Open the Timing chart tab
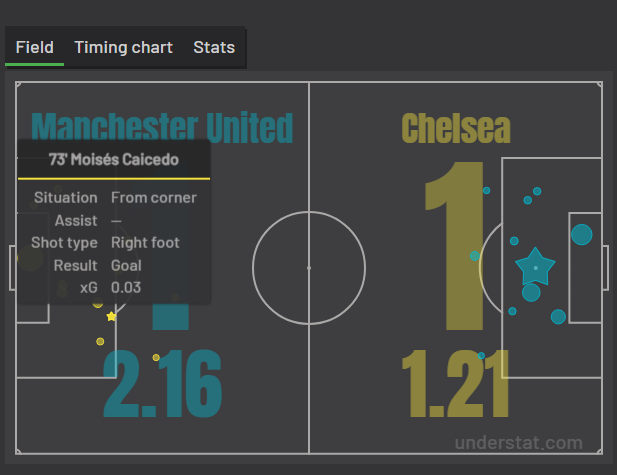This screenshot has width=617, height=475. [x=124, y=48]
